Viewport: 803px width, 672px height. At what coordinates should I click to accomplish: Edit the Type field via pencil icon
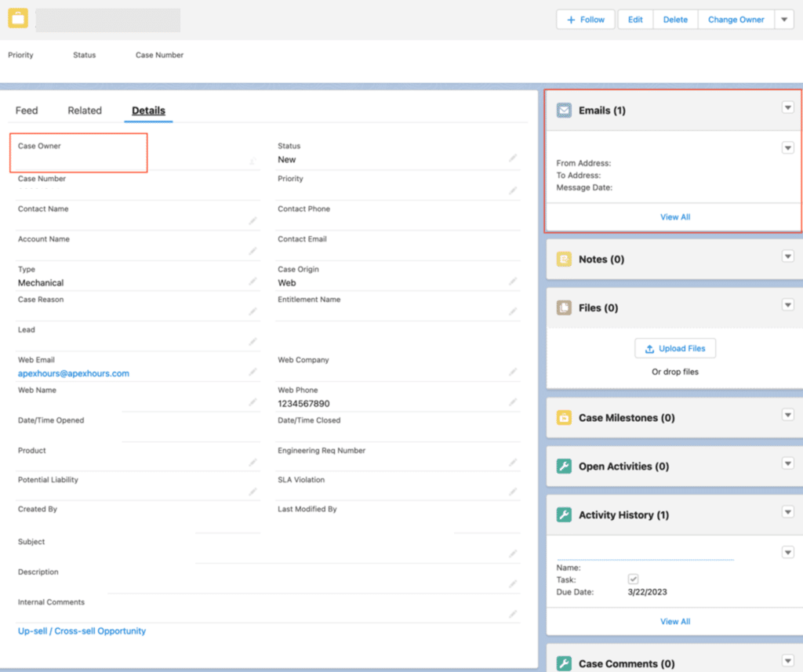tap(253, 282)
